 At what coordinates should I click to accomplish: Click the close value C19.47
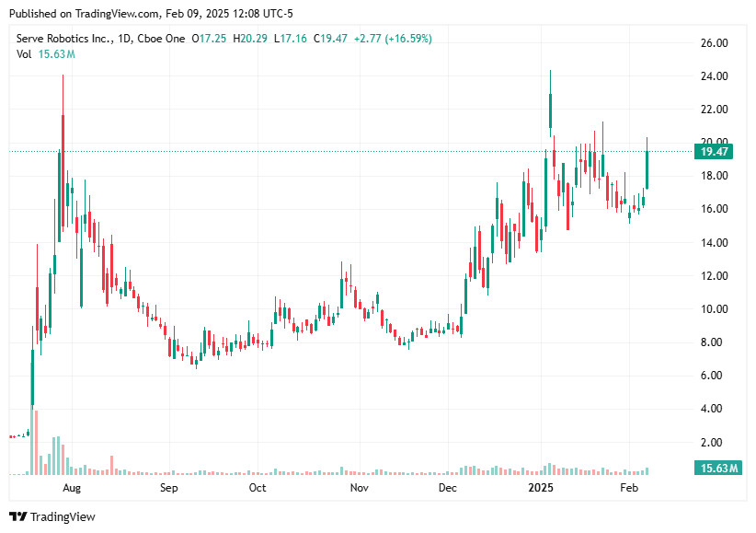tap(330, 39)
